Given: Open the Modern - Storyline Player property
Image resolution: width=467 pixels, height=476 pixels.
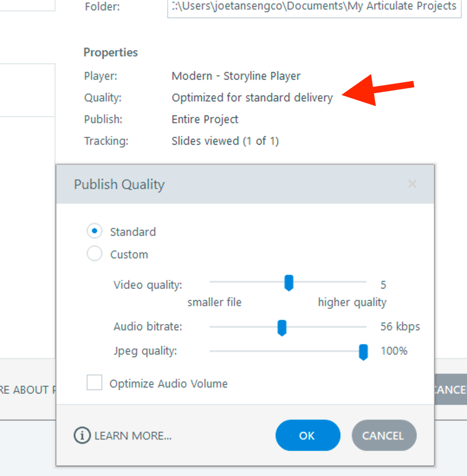Looking at the screenshot, I should [x=236, y=76].
